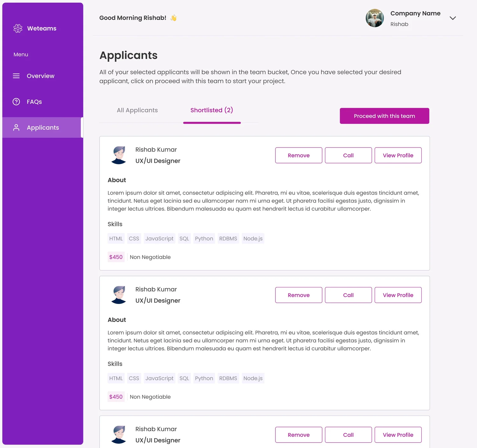The width and height of the screenshot is (477, 448).
Task: View Profile of the first applicant
Action: pos(398,155)
